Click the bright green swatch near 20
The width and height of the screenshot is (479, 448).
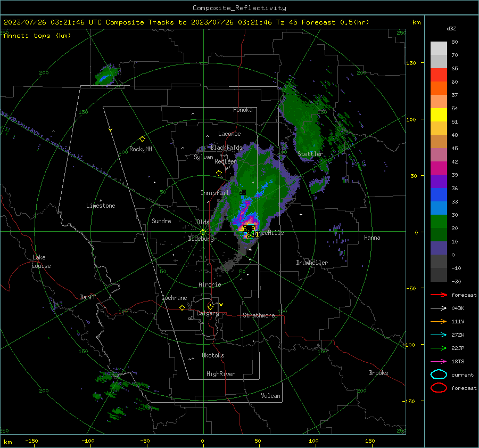point(439,222)
